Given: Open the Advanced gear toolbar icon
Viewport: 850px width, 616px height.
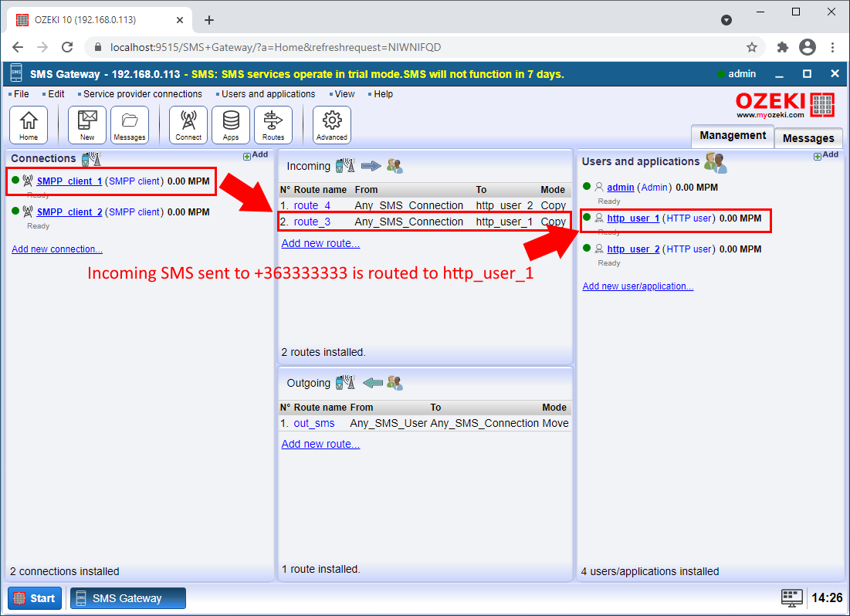Looking at the screenshot, I should tap(332, 125).
